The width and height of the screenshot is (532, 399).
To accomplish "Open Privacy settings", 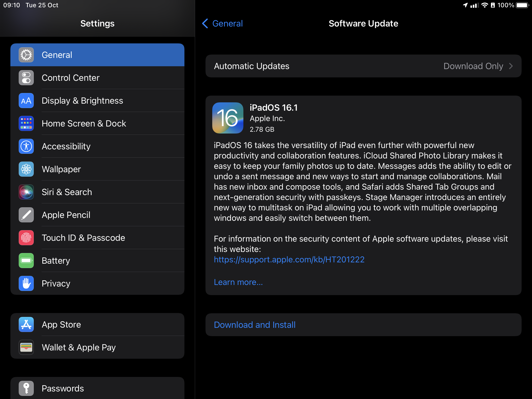I will tap(97, 283).
